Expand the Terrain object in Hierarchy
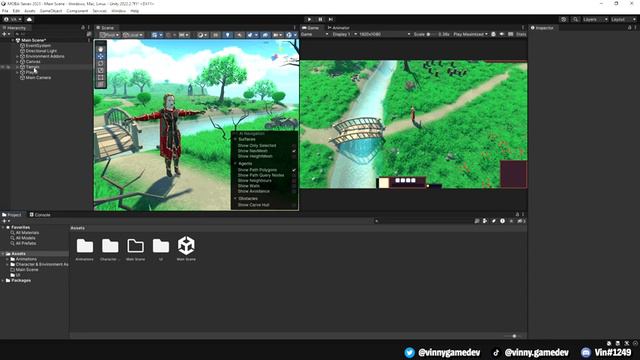The image size is (640, 360). pos(17,67)
